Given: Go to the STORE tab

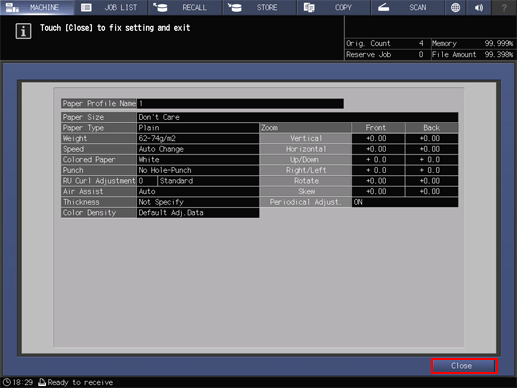Looking at the screenshot, I should click(260, 7).
